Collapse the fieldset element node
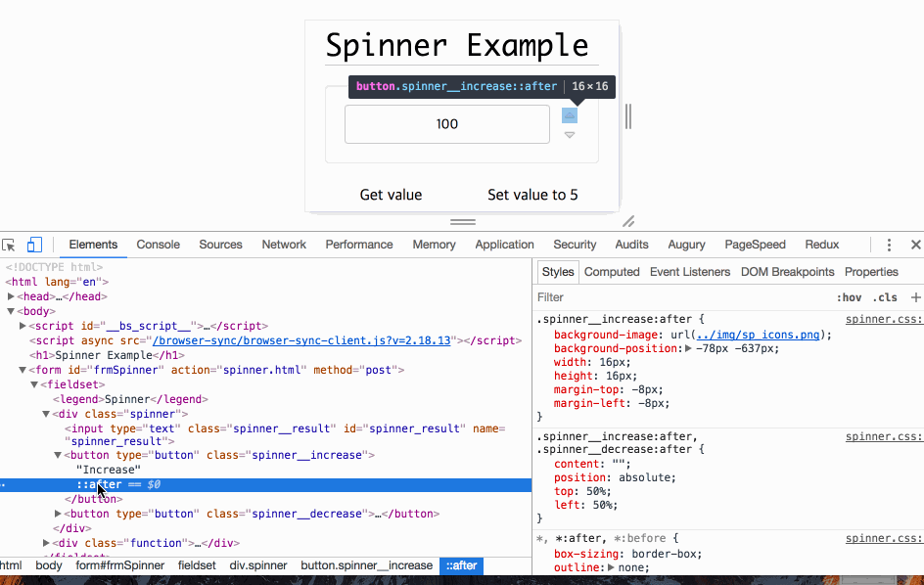The height and width of the screenshot is (585, 924). pyautogui.click(x=34, y=384)
